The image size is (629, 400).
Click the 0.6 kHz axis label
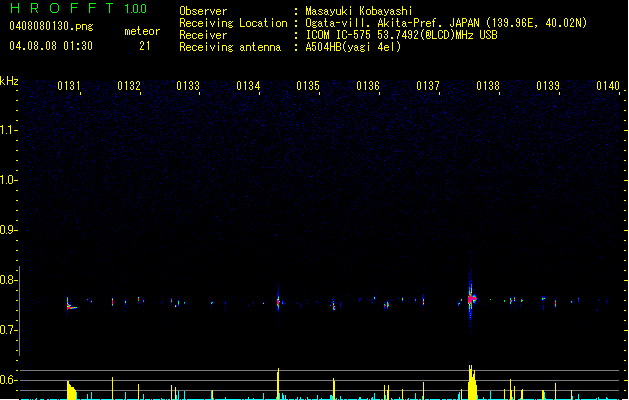tap(8, 380)
